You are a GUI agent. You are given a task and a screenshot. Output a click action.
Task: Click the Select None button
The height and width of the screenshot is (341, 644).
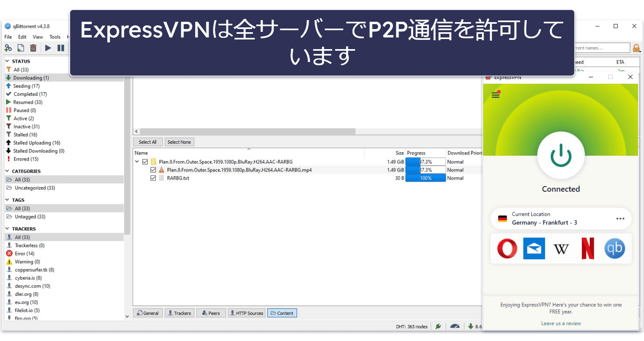(179, 142)
